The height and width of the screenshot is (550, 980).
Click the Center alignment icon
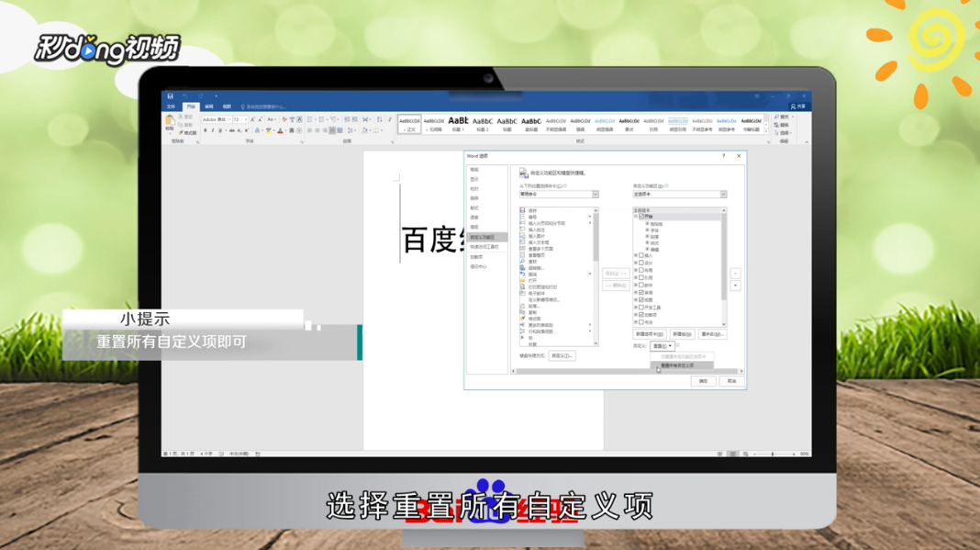pos(317,130)
